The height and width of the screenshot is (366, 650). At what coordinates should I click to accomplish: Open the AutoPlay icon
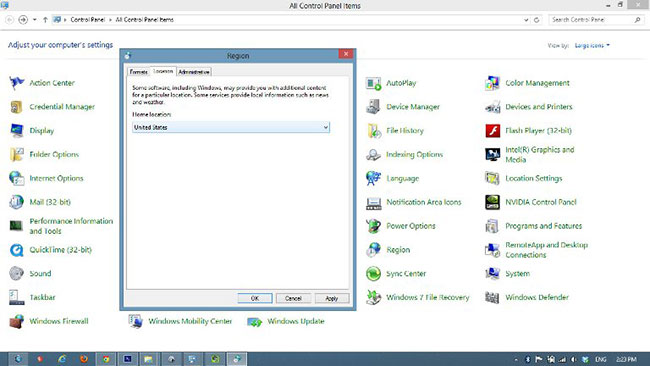pyautogui.click(x=374, y=83)
